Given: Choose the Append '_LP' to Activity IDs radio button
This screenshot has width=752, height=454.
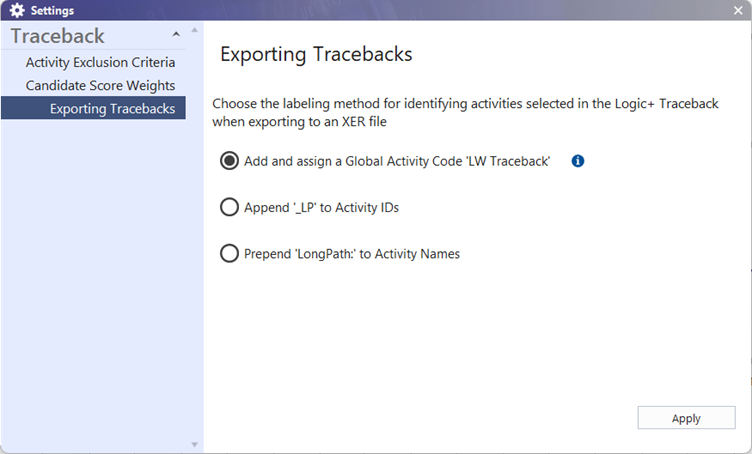Looking at the screenshot, I should coord(229,207).
